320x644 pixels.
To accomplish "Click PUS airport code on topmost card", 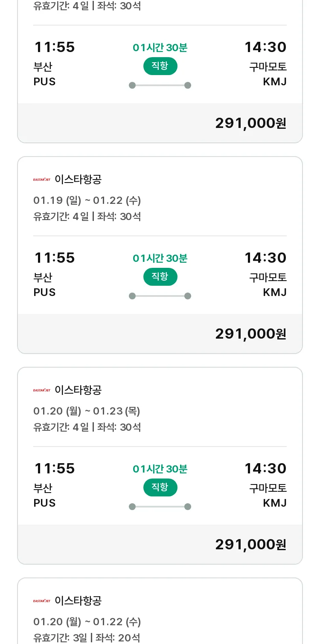I will (x=44, y=81).
